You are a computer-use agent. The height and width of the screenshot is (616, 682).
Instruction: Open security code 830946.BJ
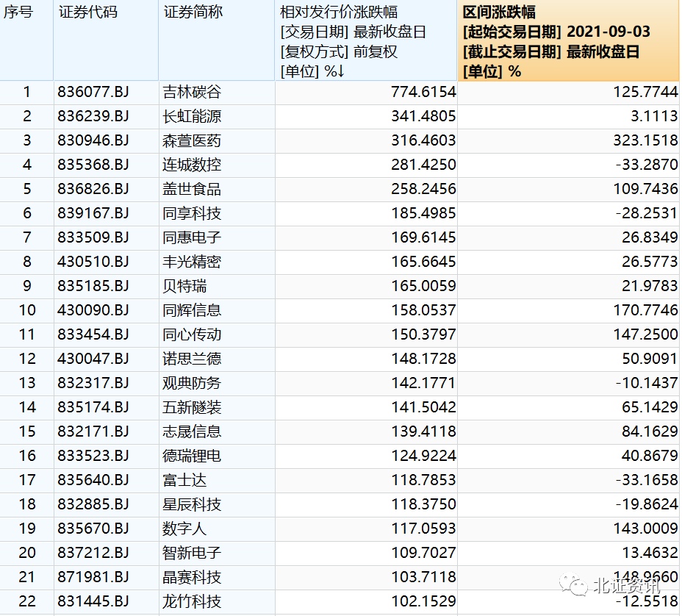(93, 140)
